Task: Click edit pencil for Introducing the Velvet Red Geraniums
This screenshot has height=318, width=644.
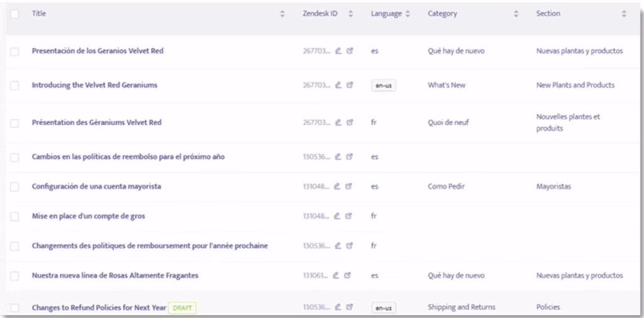Action: coord(338,85)
